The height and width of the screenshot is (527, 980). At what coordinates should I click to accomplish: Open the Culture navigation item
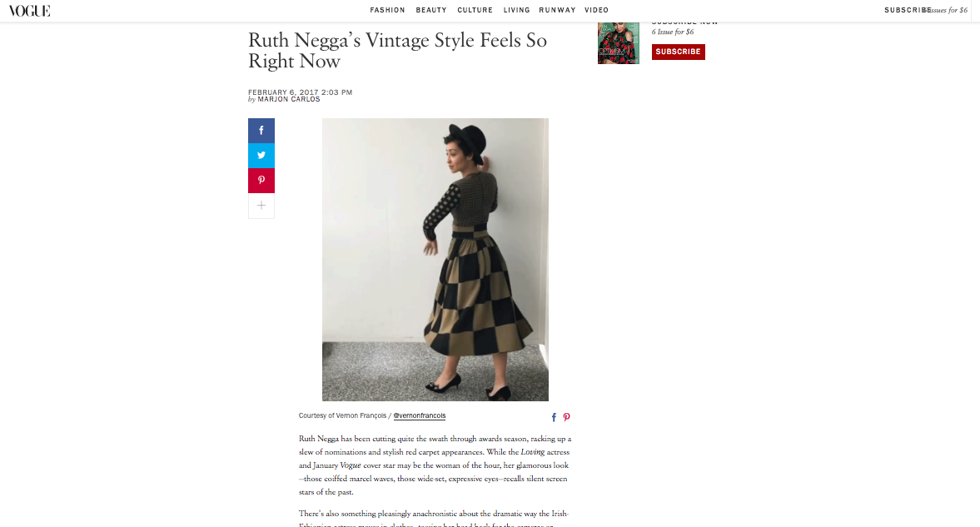(x=475, y=10)
